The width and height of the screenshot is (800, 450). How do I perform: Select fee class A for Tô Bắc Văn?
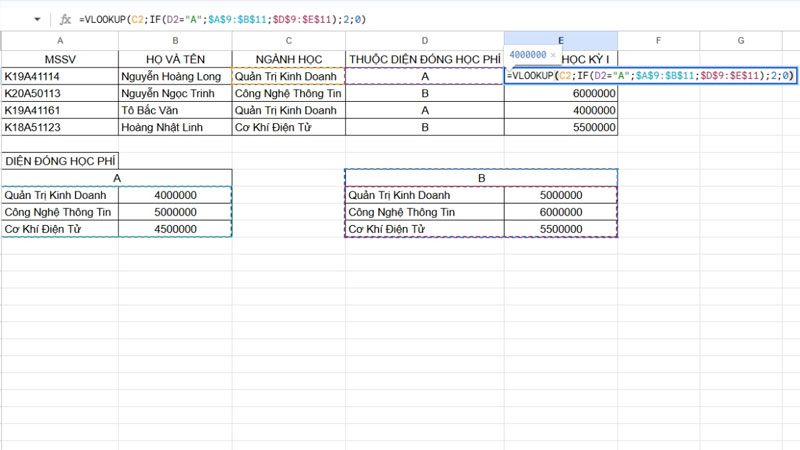click(x=424, y=110)
